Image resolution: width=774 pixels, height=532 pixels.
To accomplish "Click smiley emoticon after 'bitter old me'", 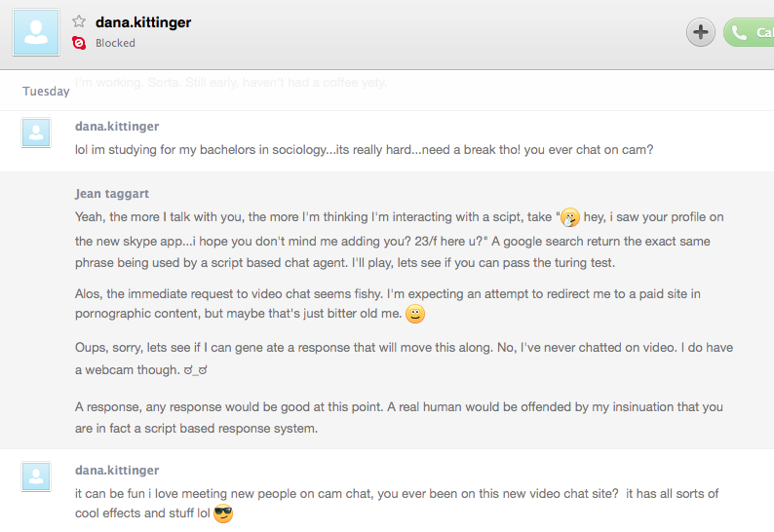I will click(x=415, y=314).
